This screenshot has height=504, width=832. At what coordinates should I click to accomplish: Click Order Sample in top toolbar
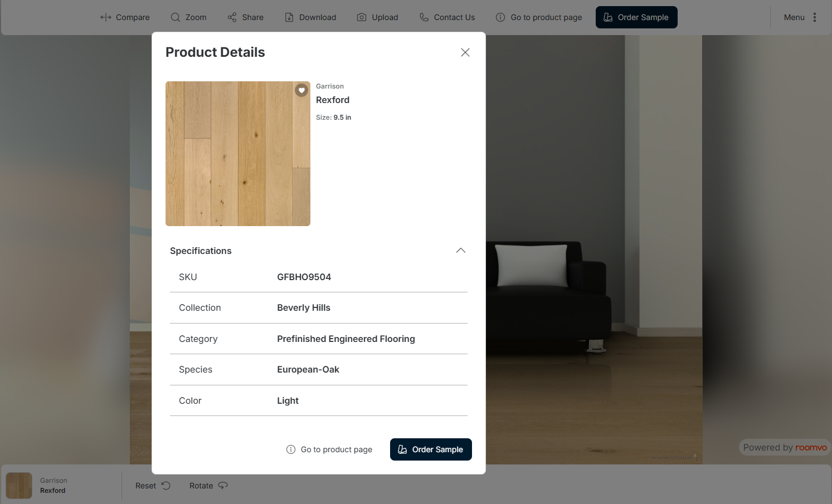(636, 17)
